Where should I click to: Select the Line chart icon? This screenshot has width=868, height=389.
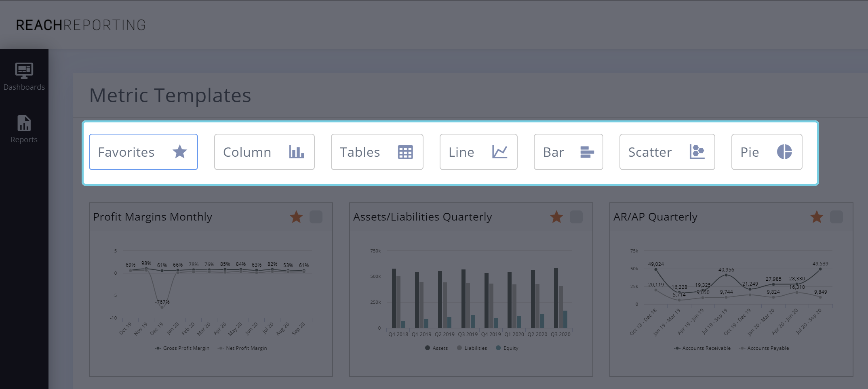(x=500, y=152)
